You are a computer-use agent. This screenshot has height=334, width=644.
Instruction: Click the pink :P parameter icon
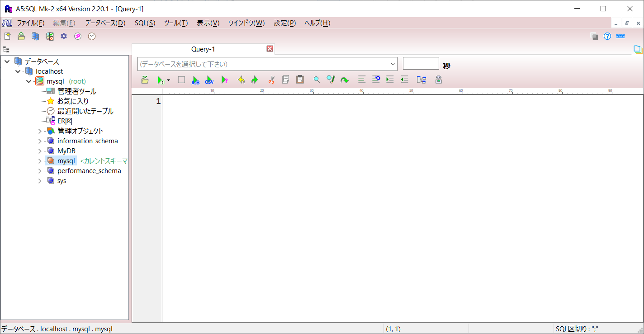click(78, 36)
